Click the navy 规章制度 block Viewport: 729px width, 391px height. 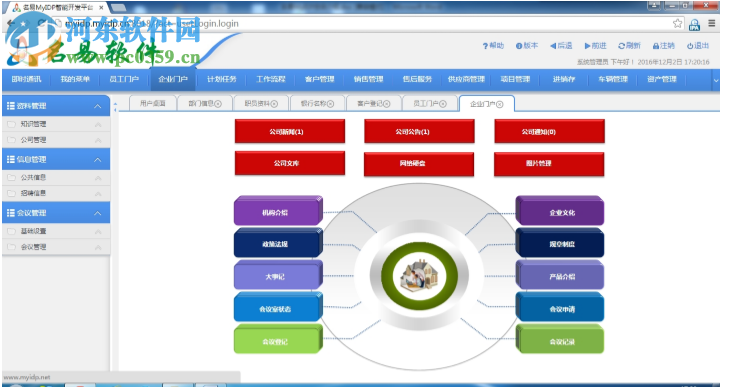point(560,243)
